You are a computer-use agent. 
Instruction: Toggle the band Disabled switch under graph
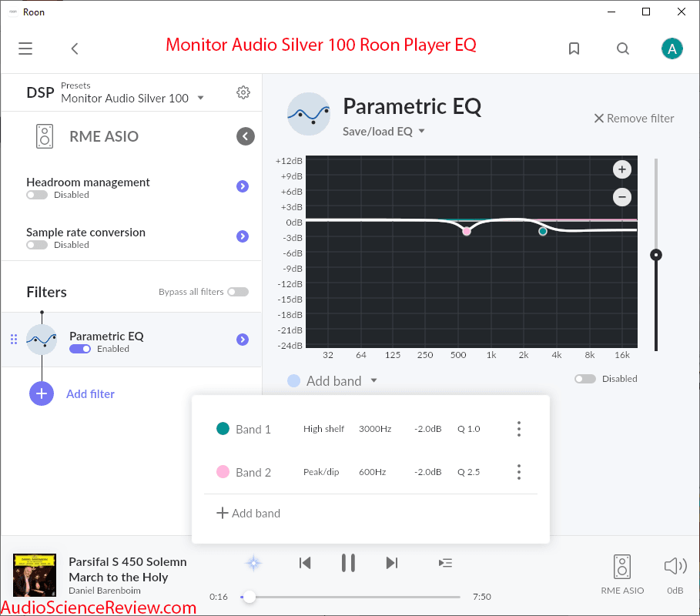click(585, 379)
